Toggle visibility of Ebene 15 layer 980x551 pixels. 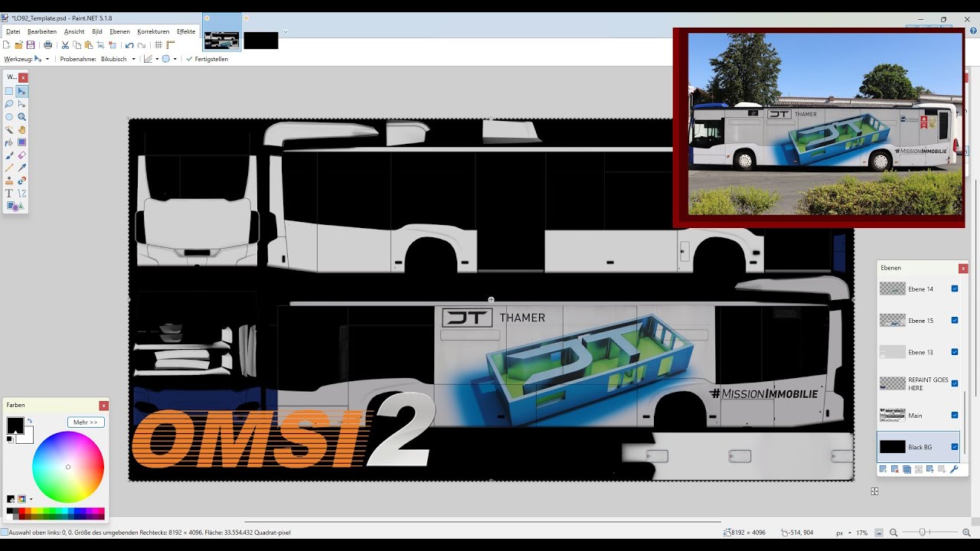pyautogui.click(x=955, y=320)
